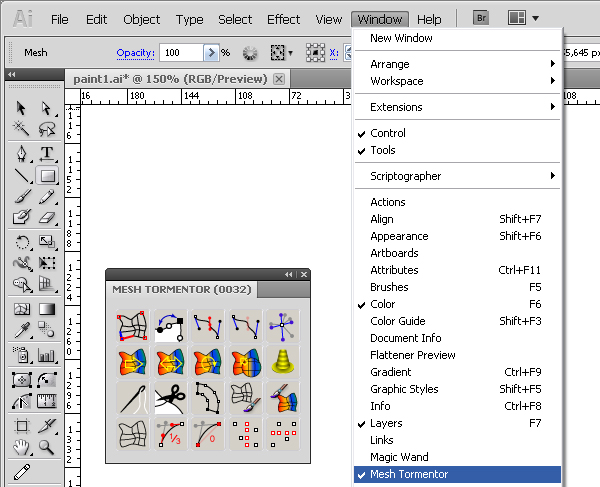Open Adobe Bridge via Br icon

pyautogui.click(x=481, y=18)
